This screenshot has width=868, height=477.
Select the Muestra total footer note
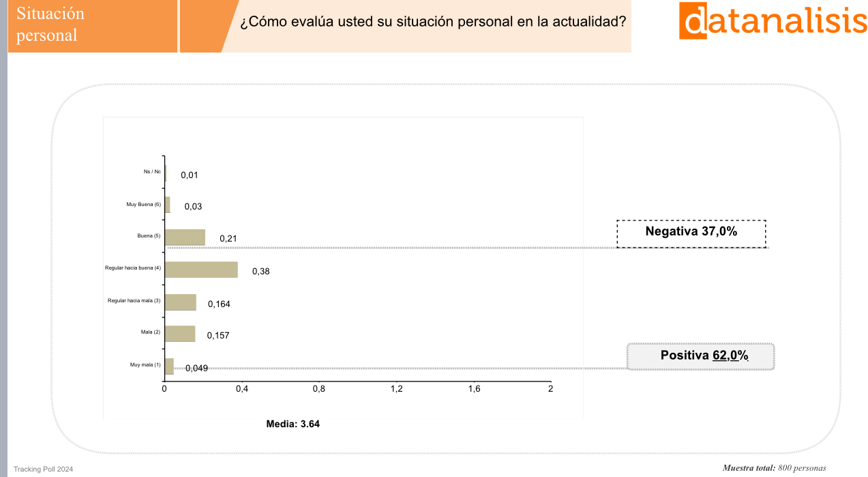774,468
